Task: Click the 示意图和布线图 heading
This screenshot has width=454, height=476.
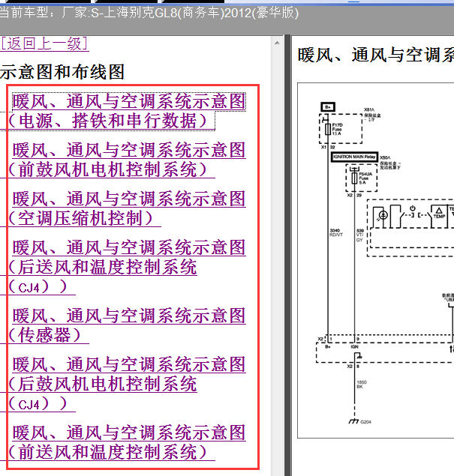Action: click(x=62, y=72)
